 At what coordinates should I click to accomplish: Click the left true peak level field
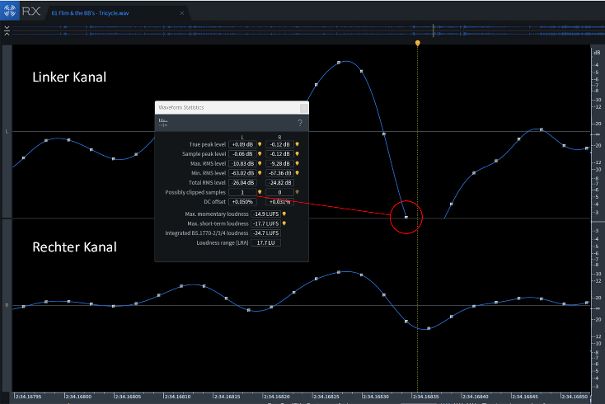pos(243,144)
